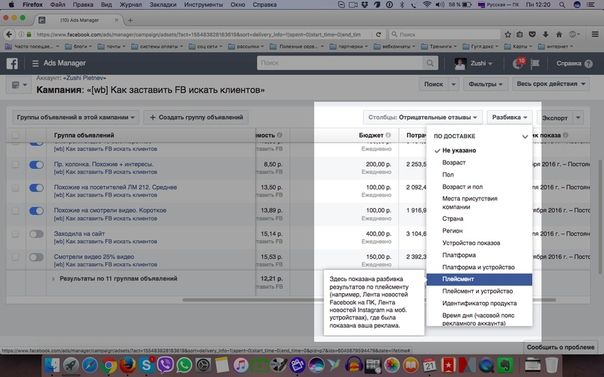Open the Trash in the dock
Viewport: 604px width, 377px height.
coord(552,365)
